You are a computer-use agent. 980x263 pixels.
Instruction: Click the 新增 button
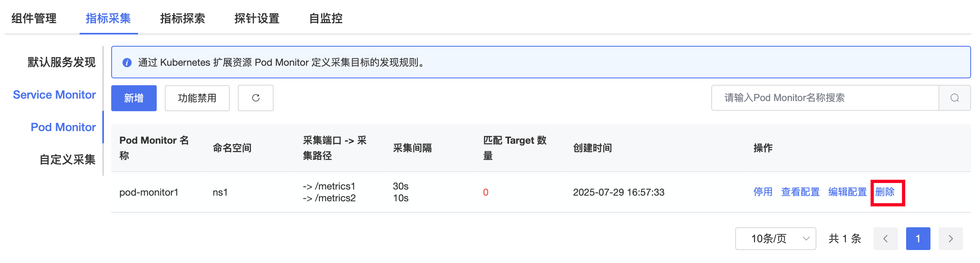tap(134, 98)
